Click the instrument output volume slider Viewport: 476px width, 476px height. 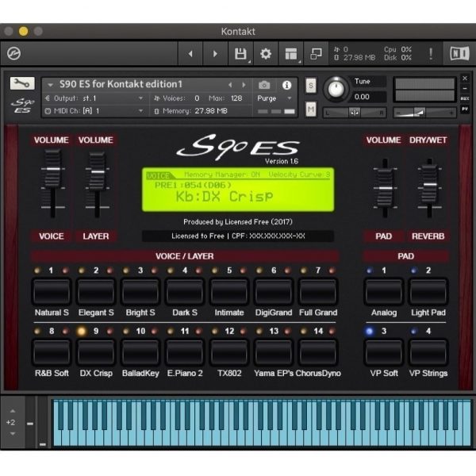424,113
